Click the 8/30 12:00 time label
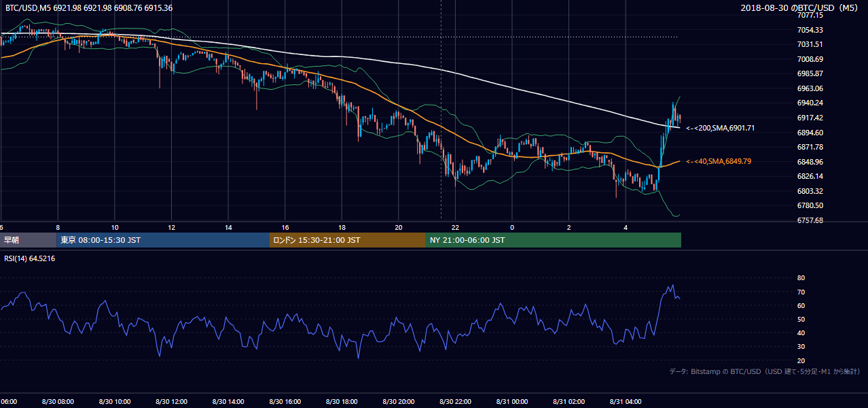The height and width of the screenshot is (408, 868). (171, 402)
